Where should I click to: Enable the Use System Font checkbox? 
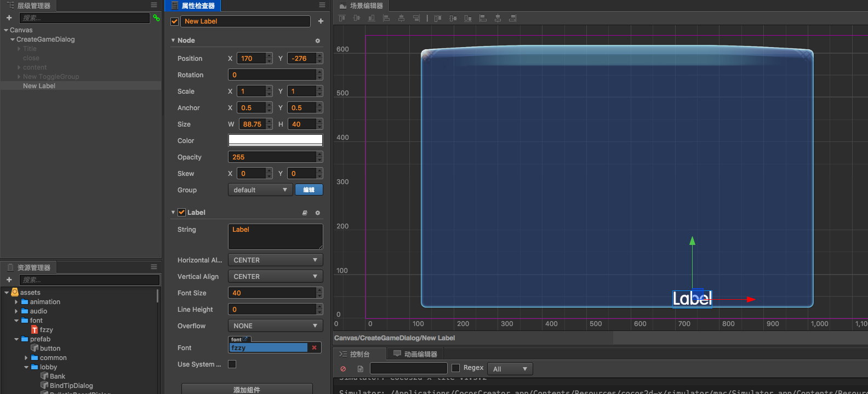tap(232, 364)
